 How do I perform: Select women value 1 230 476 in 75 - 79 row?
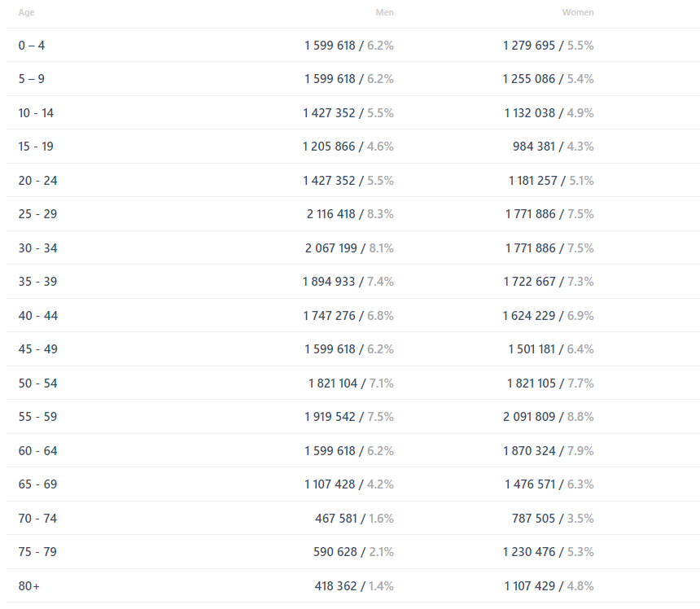529,552
